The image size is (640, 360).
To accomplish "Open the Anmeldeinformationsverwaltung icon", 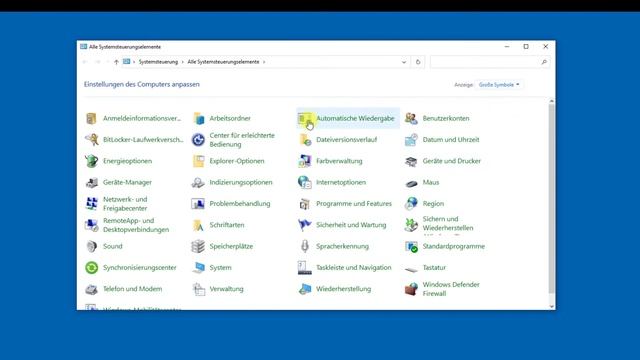I will tap(91, 118).
